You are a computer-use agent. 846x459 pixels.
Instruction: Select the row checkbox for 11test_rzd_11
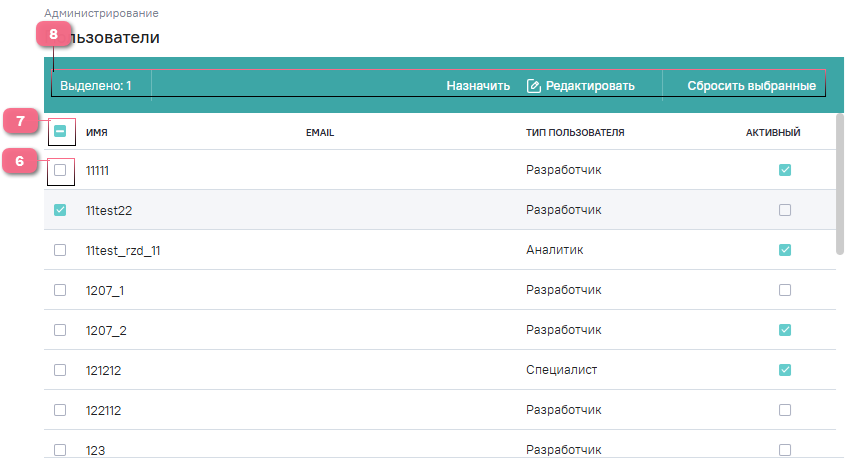pyautogui.click(x=60, y=250)
